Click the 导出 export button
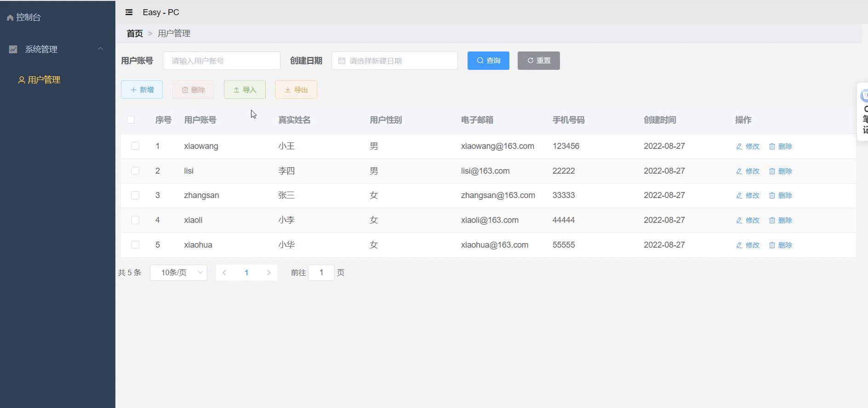Viewport: 868px width, 408px height. [296, 90]
